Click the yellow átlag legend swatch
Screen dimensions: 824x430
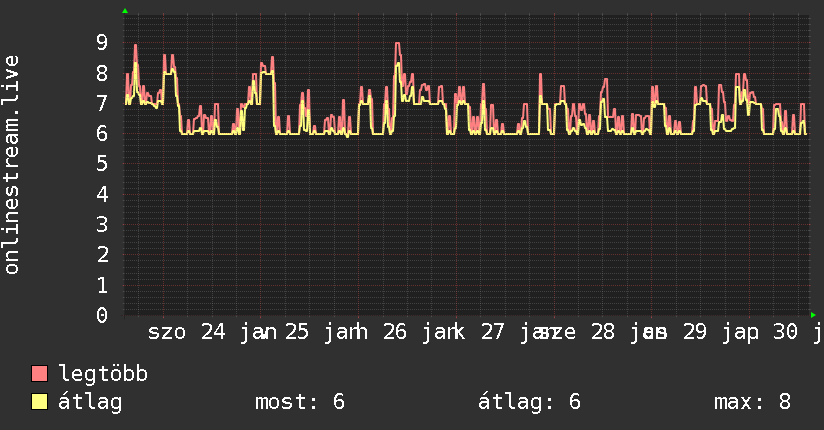(39, 402)
